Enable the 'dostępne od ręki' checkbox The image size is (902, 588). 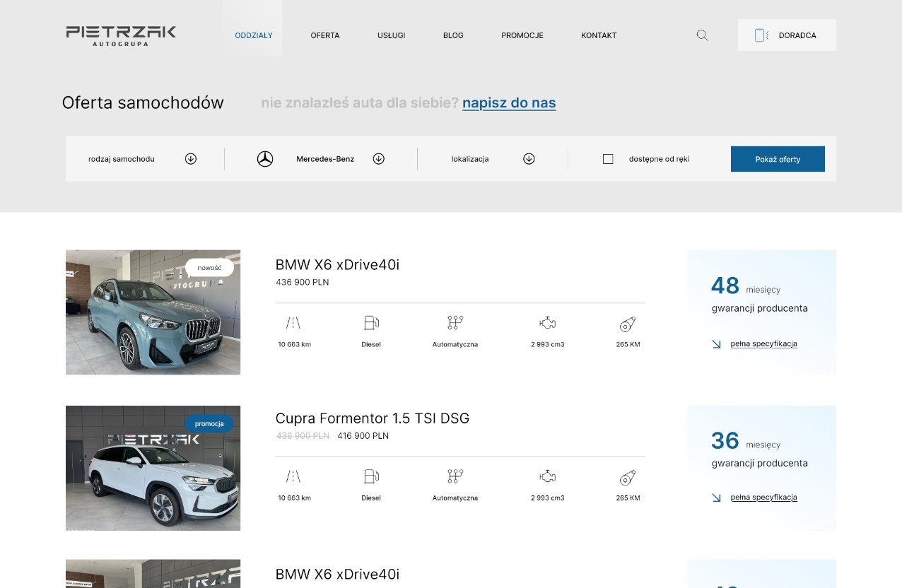(x=608, y=159)
